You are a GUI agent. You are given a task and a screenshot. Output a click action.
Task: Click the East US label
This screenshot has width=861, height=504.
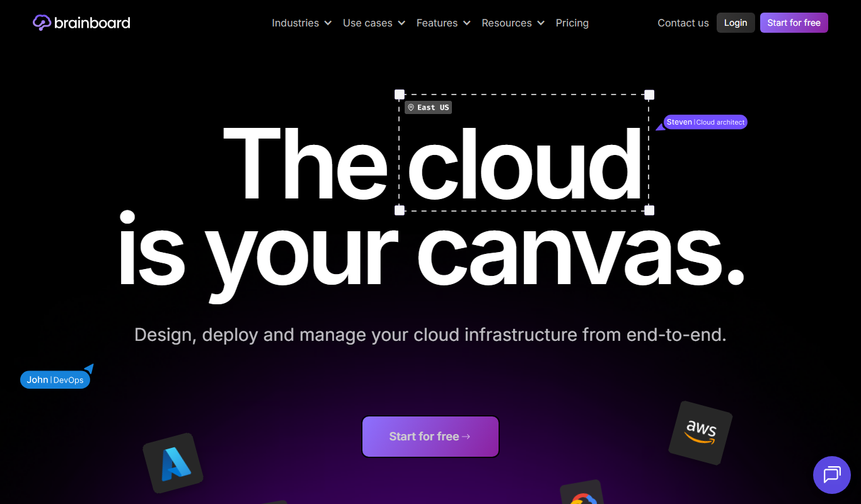(428, 108)
